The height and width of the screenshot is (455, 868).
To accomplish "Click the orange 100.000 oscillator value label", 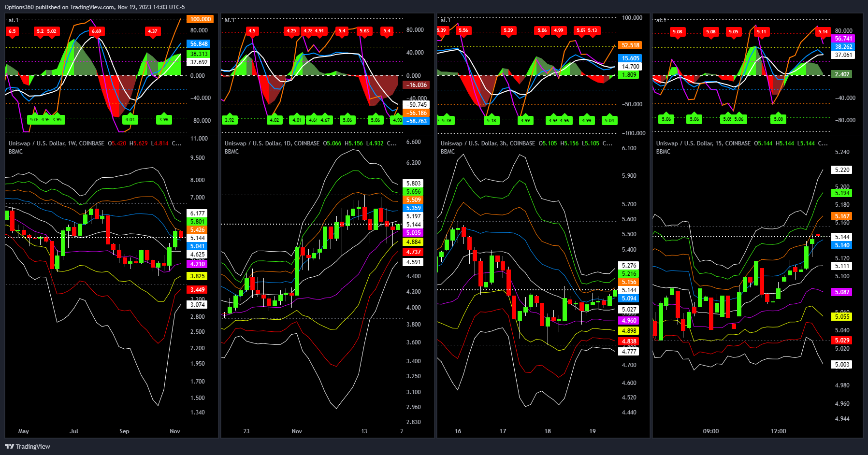I will tap(200, 19).
